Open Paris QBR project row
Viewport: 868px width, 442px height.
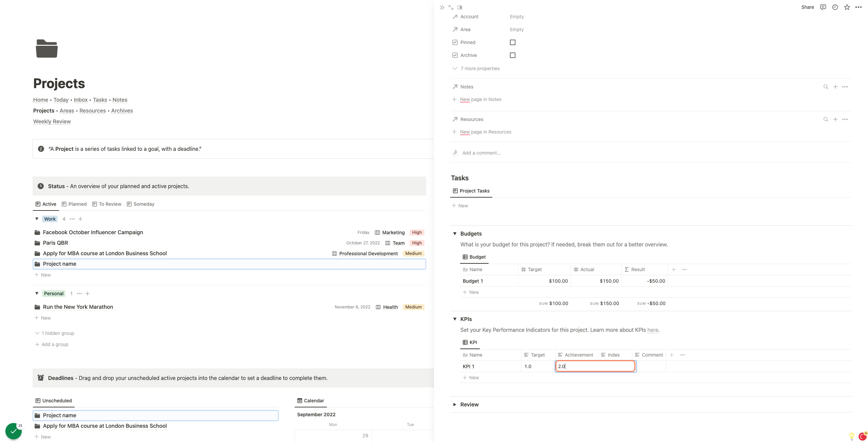[229, 243]
